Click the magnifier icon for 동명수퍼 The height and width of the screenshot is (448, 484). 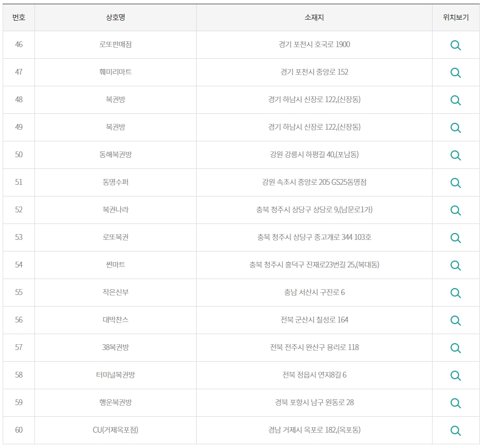[x=455, y=183]
